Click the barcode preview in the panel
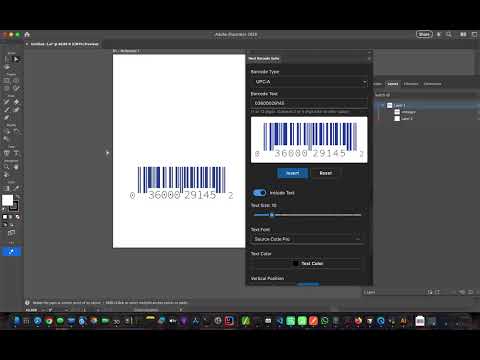The height and width of the screenshot is (360, 480). 309,140
